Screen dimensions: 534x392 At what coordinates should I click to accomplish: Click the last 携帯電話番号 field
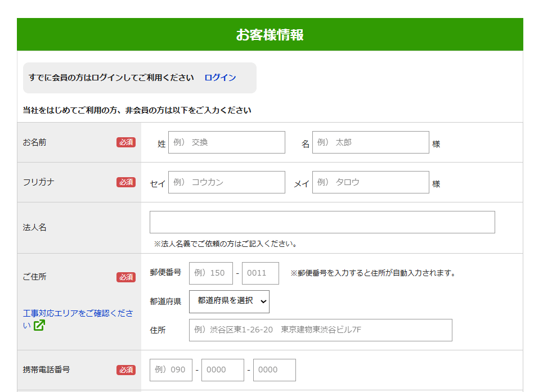point(274,370)
